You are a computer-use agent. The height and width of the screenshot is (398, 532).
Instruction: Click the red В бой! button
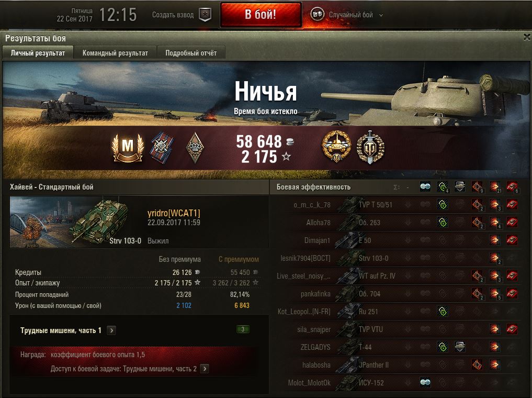(261, 15)
